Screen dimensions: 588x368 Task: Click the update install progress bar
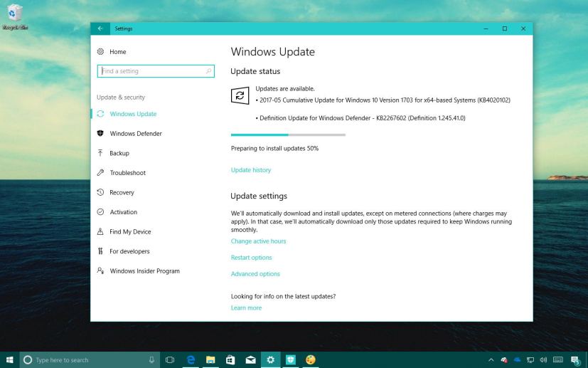[288, 135]
